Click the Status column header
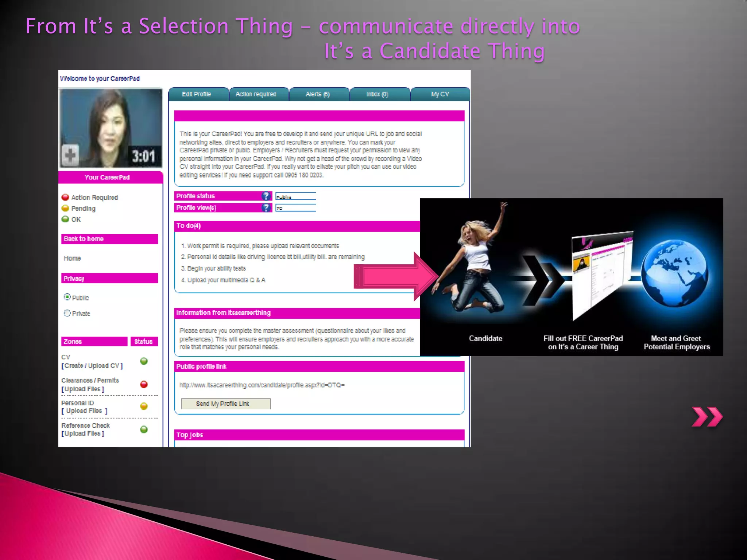The height and width of the screenshot is (560, 747). [144, 341]
